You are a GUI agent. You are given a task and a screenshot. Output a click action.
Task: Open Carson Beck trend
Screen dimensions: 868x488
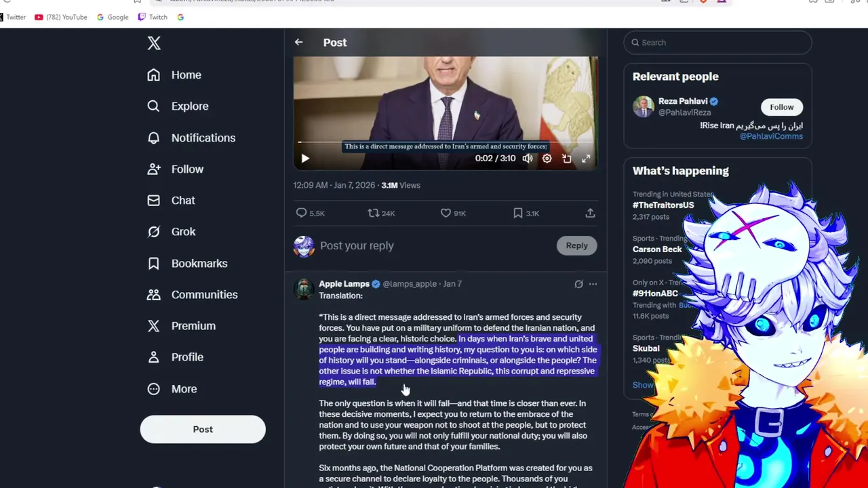[657, 249]
